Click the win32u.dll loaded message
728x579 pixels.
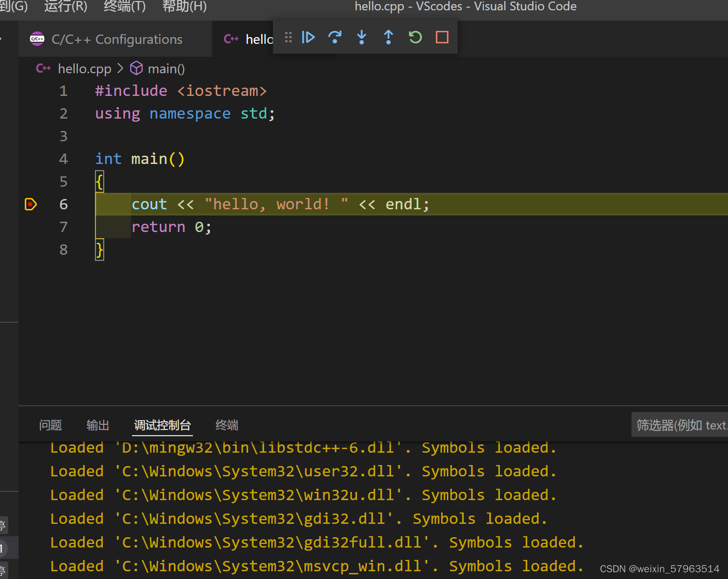[303, 495]
